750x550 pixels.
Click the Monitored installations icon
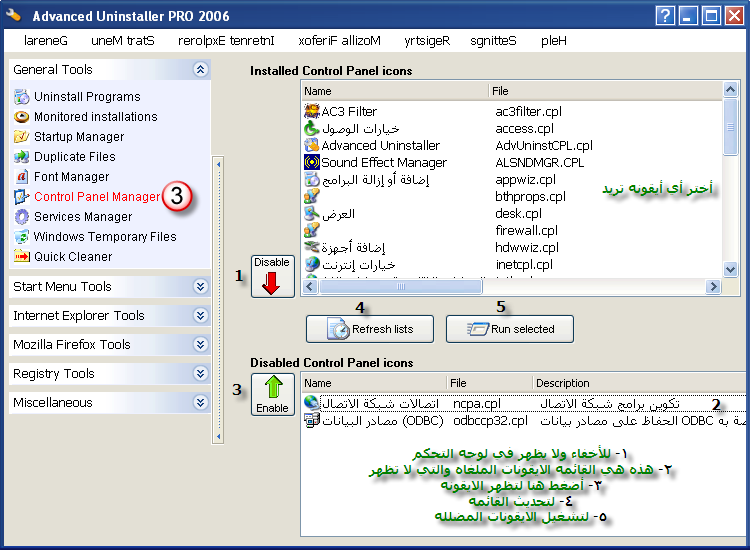(x=22, y=117)
